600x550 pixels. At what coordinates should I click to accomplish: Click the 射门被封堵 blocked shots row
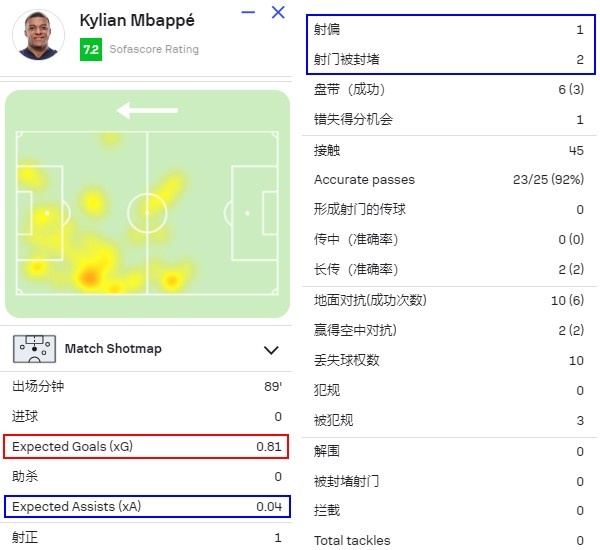[x=449, y=59]
